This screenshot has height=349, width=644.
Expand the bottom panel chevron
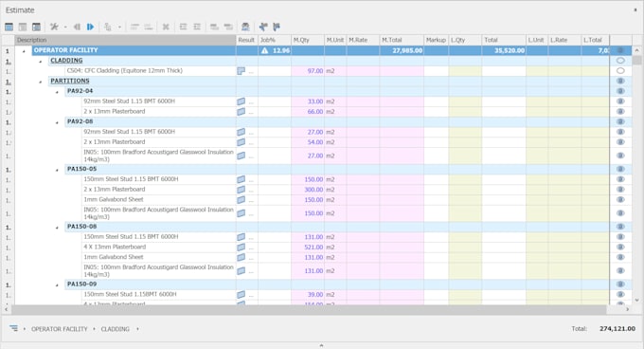point(322,345)
